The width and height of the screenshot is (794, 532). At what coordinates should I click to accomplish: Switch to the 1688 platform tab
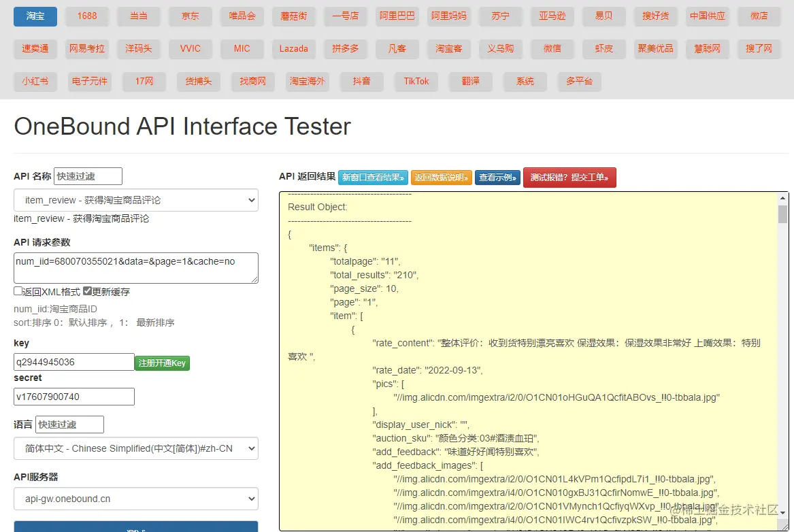(87, 16)
